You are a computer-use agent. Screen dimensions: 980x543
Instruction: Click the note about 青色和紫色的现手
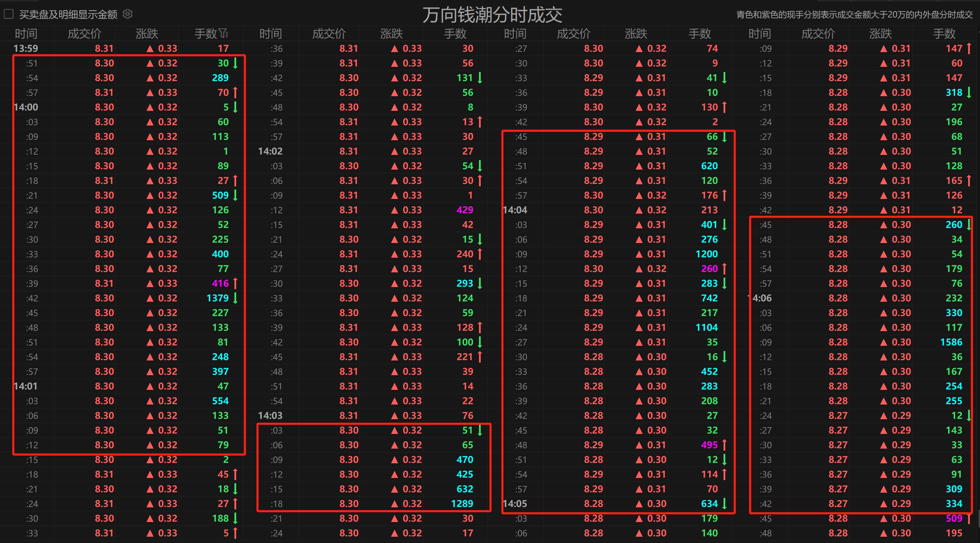click(x=854, y=14)
